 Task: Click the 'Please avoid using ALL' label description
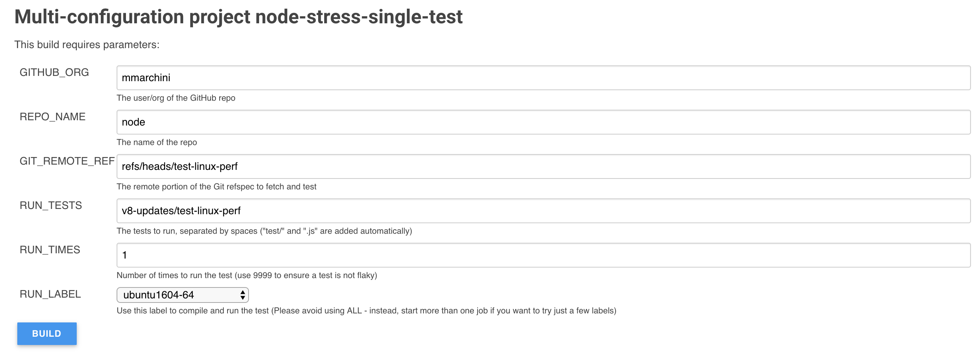[366, 311]
